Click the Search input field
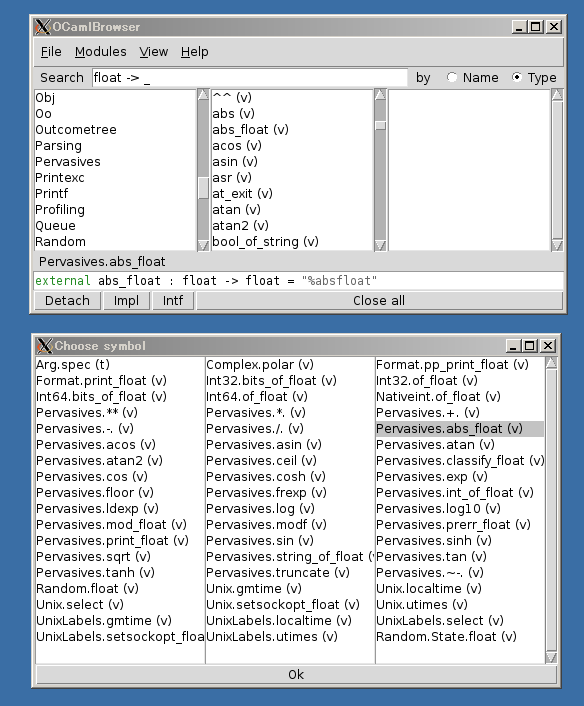 pyautogui.click(x=249, y=77)
